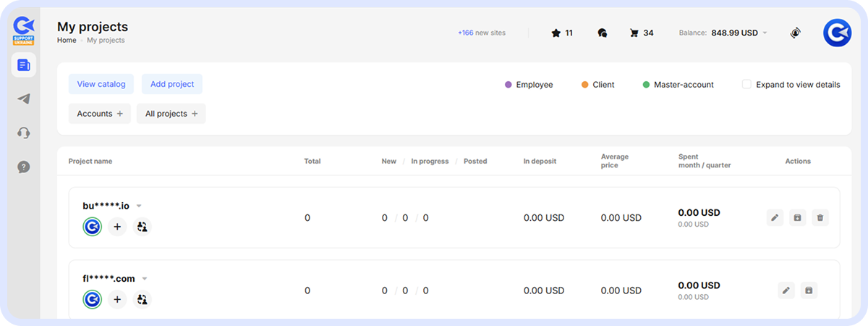The height and width of the screenshot is (326, 868).
Task: Click the plus icon under bu*****.io
Action: pos(117,227)
